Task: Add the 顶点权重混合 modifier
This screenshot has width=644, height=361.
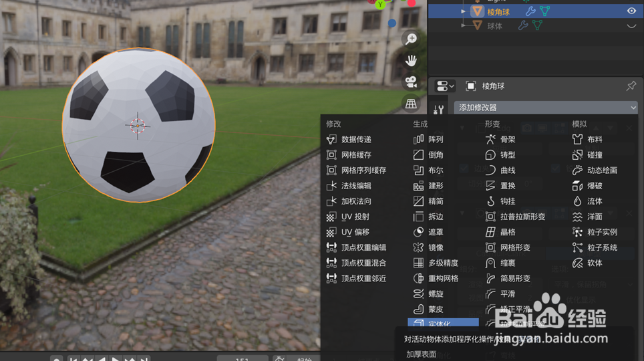Action: tap(356, 263)
